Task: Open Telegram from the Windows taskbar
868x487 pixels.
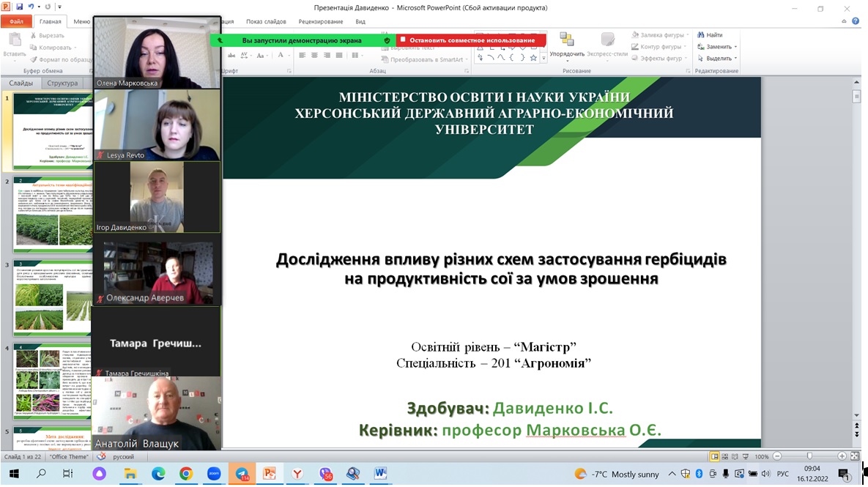Action: [x=242, y=474]
